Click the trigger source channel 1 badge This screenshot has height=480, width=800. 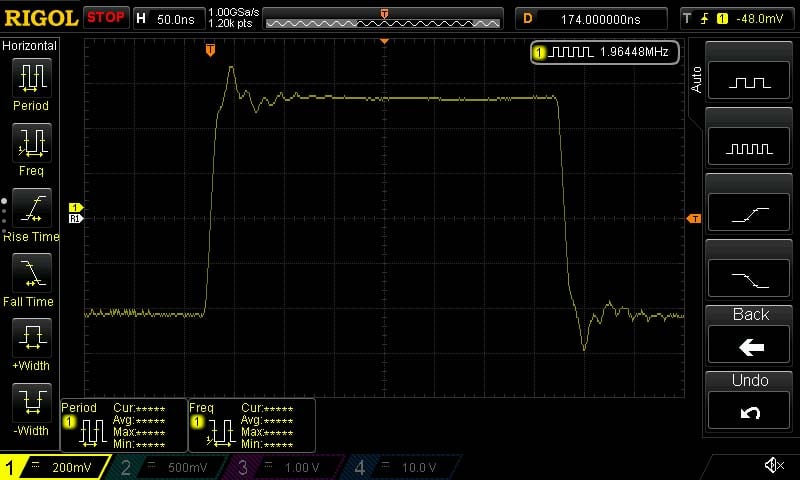coord(722,19)
